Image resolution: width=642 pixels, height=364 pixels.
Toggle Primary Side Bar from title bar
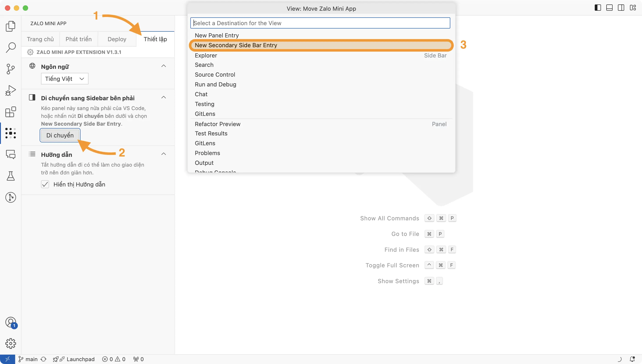598,8
